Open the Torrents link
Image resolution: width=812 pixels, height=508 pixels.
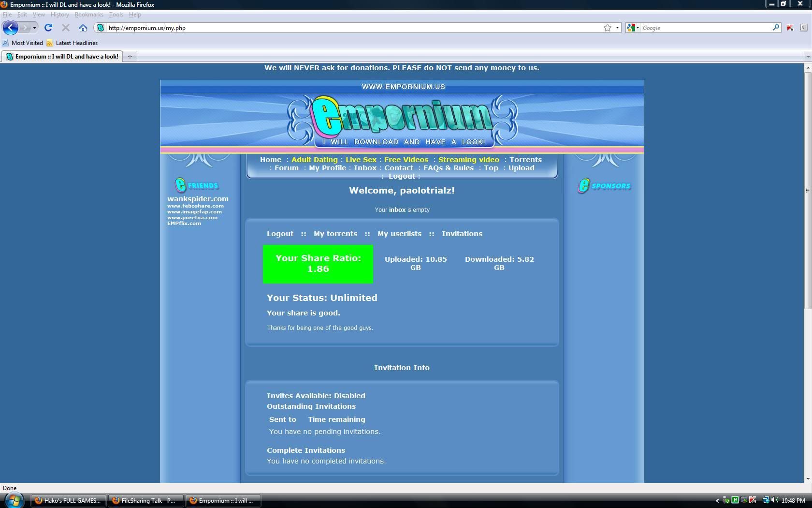(525, 160)
